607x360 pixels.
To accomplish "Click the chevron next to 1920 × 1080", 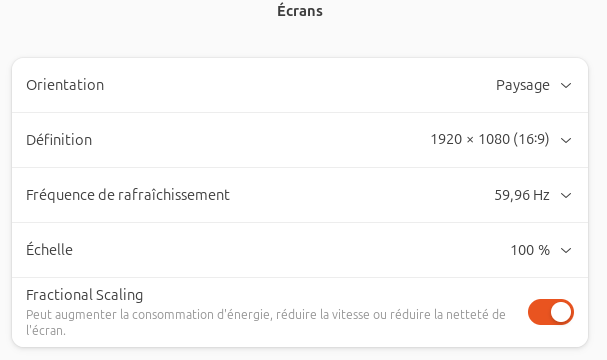I will tap(566, 140).
